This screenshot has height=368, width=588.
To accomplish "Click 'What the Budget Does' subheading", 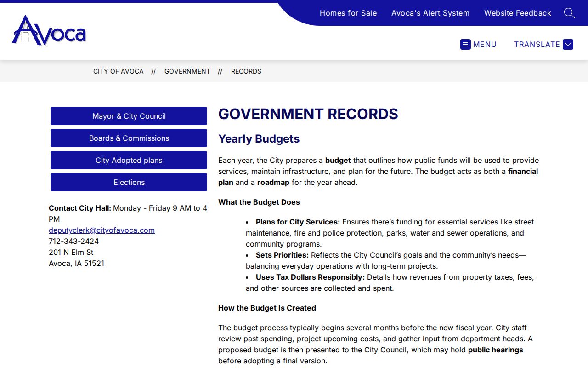I will point(259,202).
